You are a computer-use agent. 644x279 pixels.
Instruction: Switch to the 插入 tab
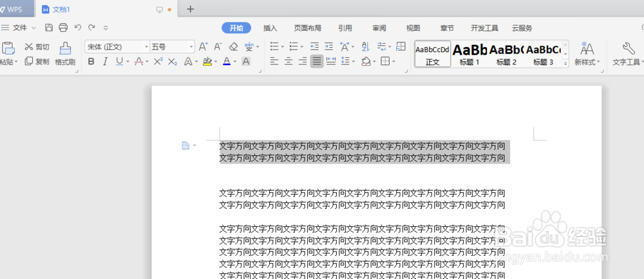270,28
